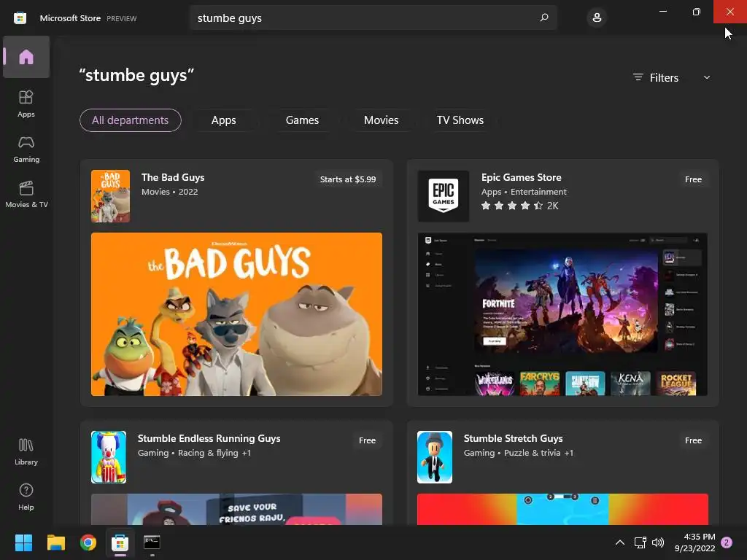Click Free badge on Stumble Stretch Guys
Image resolution: width=747 pixels, height=560 pixels.
tap(693, 440)
